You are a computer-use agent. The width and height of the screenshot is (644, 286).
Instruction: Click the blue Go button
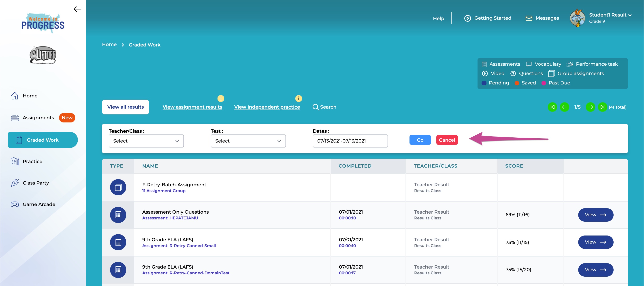420,140
